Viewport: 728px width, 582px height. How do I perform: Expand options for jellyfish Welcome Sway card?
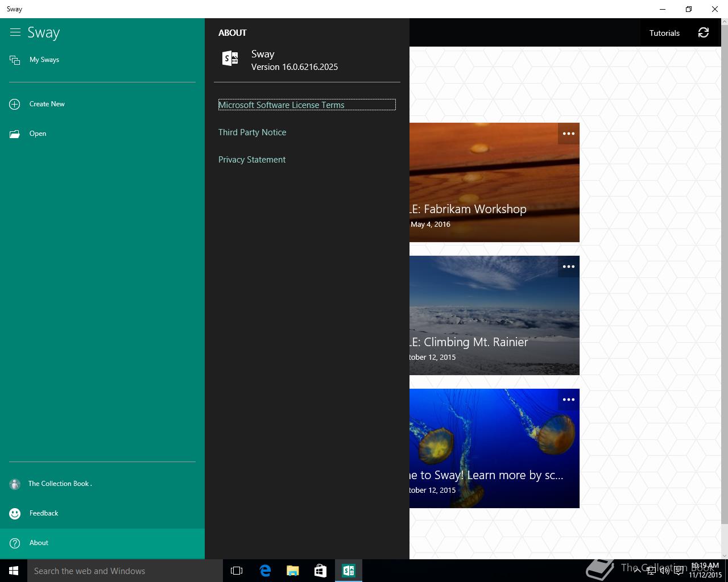pyautogui.click(x=568, y=400)
